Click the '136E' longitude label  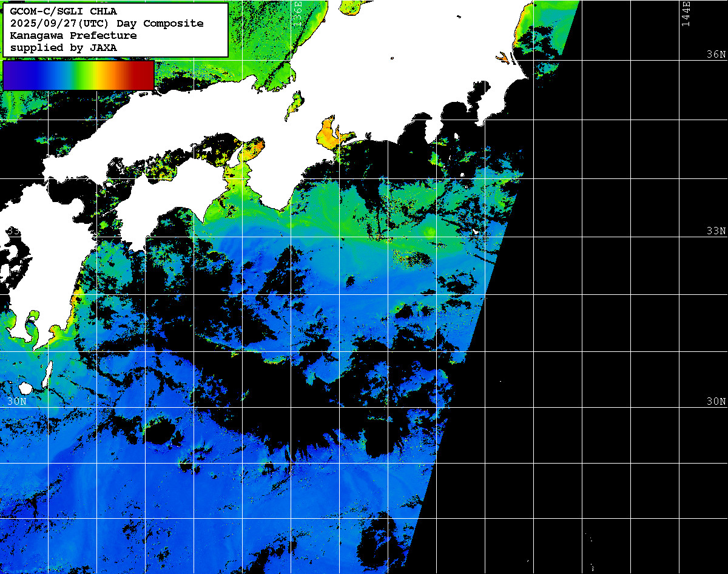(298, 13)
